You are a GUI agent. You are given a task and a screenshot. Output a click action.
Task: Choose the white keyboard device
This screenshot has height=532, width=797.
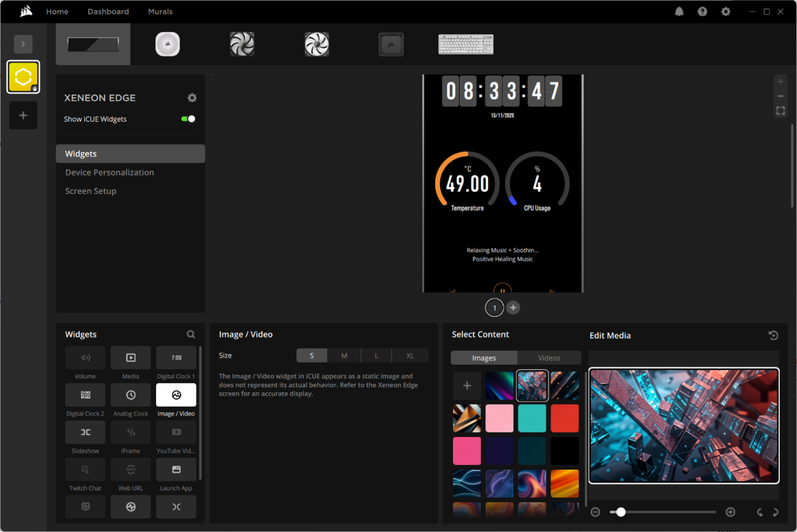466,44
